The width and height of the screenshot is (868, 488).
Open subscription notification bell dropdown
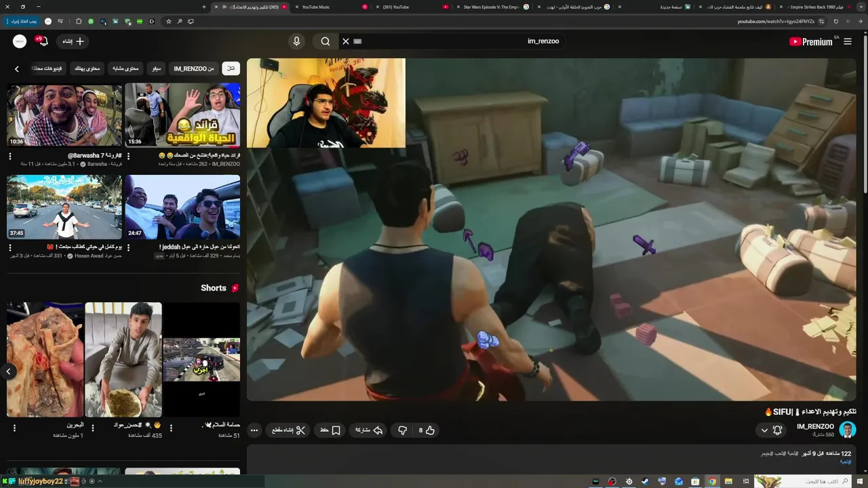(772, 430)
